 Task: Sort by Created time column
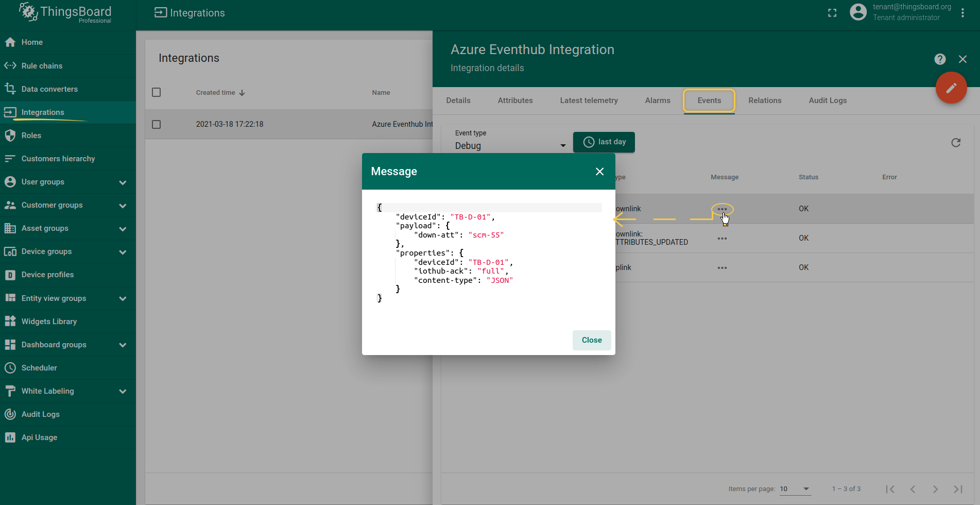click(x=220, y=93)
